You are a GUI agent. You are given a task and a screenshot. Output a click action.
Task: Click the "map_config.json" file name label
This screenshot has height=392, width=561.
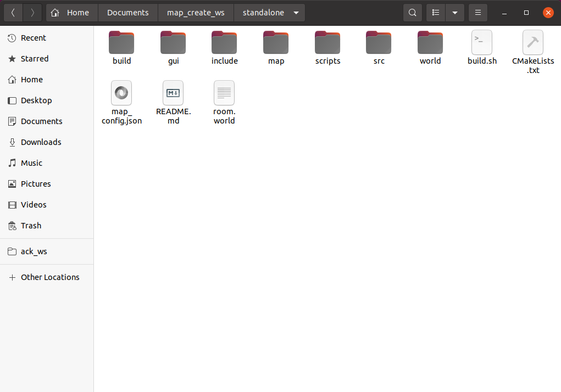click(x=121, y=116)
